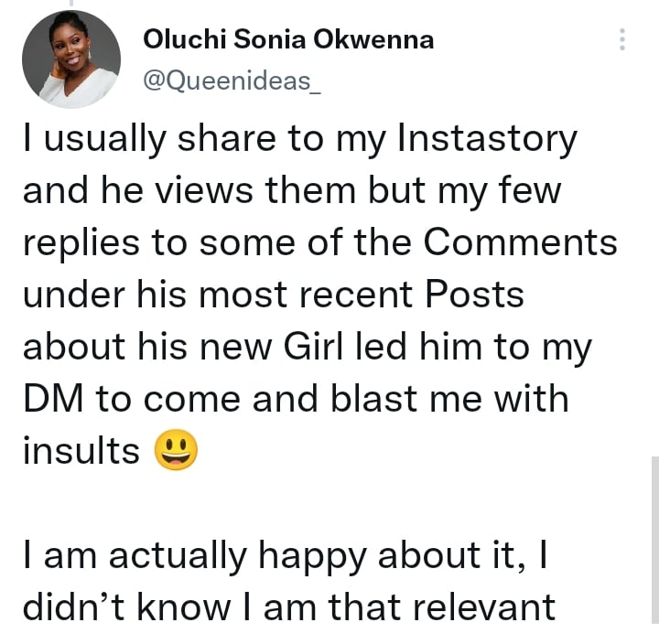Click the line starting 'I usually share'
The image size is (659, 644).
pyautogui.click(x=298, y=140)
